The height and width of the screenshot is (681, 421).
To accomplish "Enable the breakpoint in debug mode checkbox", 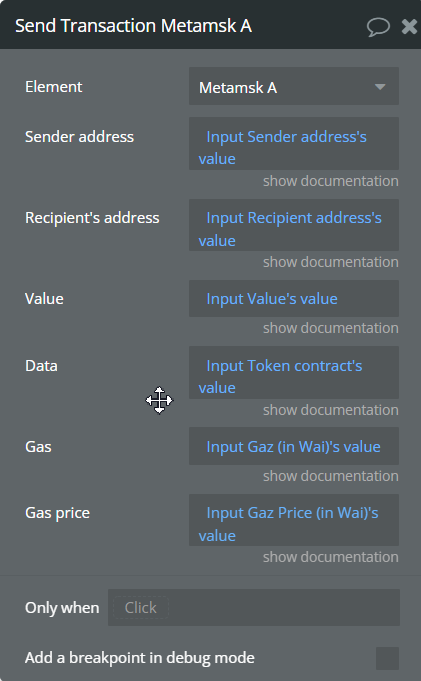I will [387, 658].
